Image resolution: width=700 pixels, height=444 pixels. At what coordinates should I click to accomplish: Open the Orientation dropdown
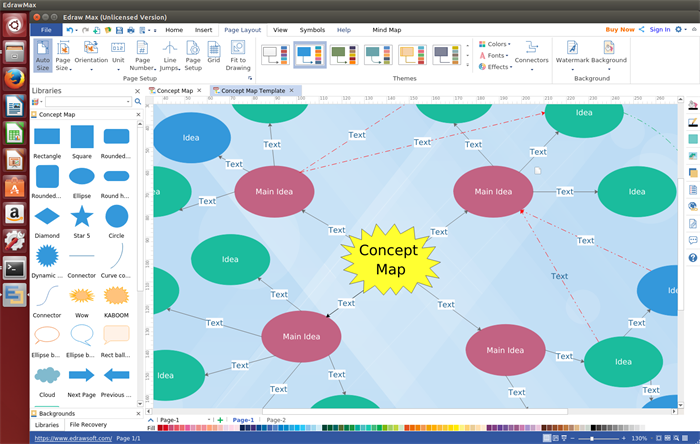[91, 55]
